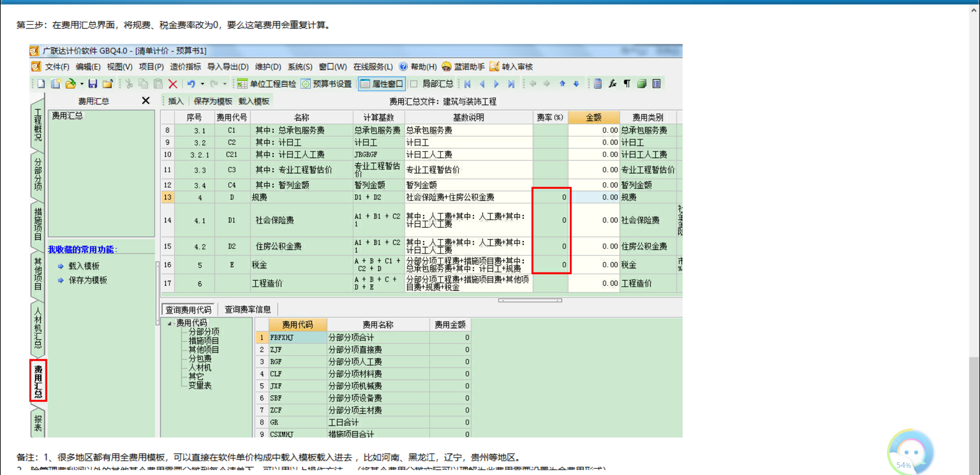Click 载入模板 link in favorites

84,266
